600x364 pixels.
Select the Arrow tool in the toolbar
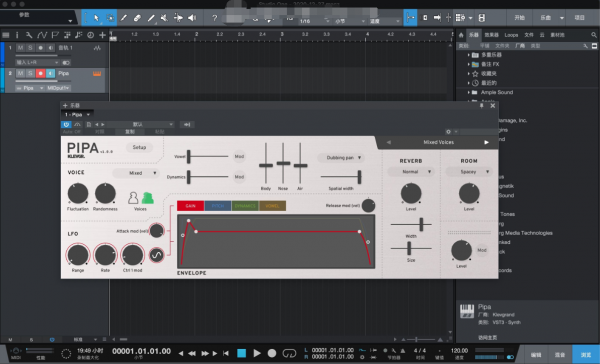click(96, 18)
